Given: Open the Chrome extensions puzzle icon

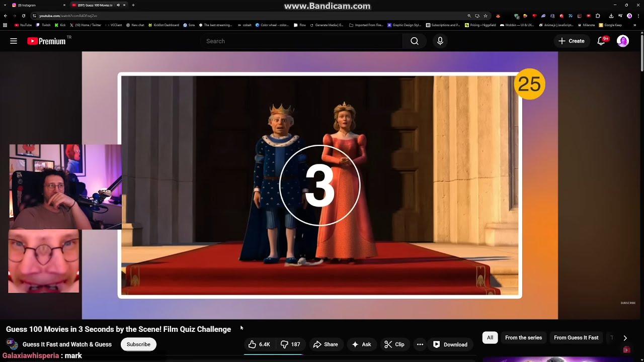Looking at the screenshot, I should pos(598,16).
